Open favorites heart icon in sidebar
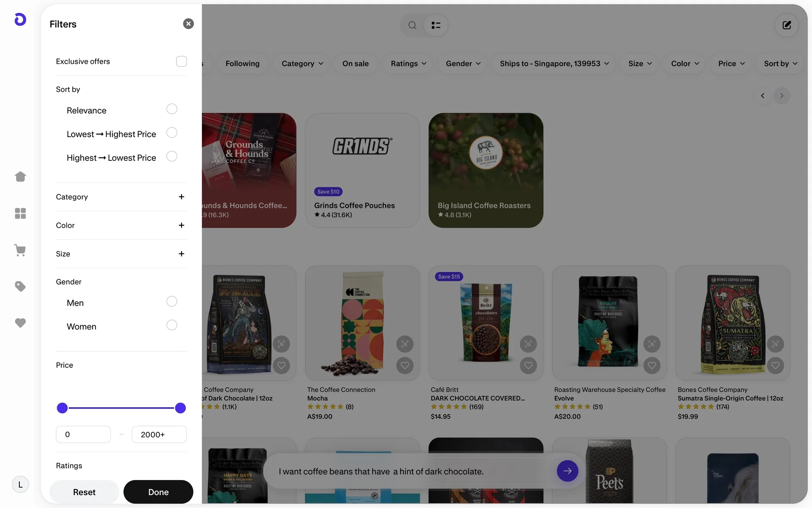812x508 pixels. pos(20,323)
